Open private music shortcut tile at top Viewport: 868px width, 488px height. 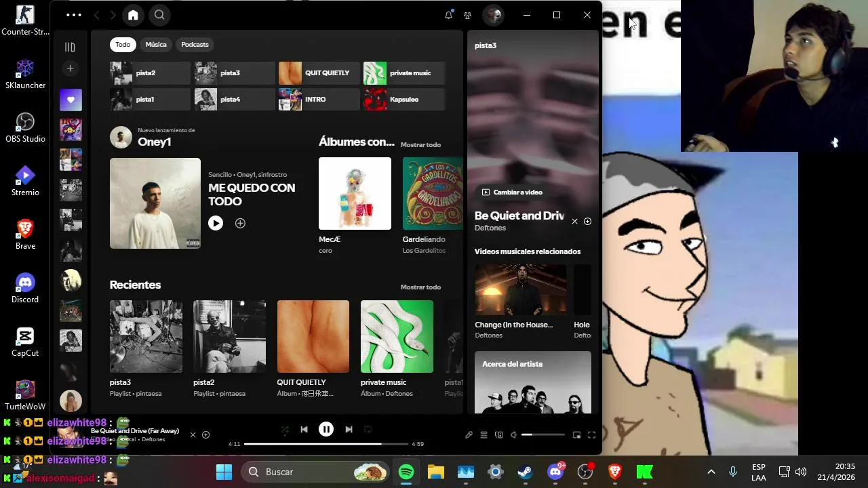(403, 73)
